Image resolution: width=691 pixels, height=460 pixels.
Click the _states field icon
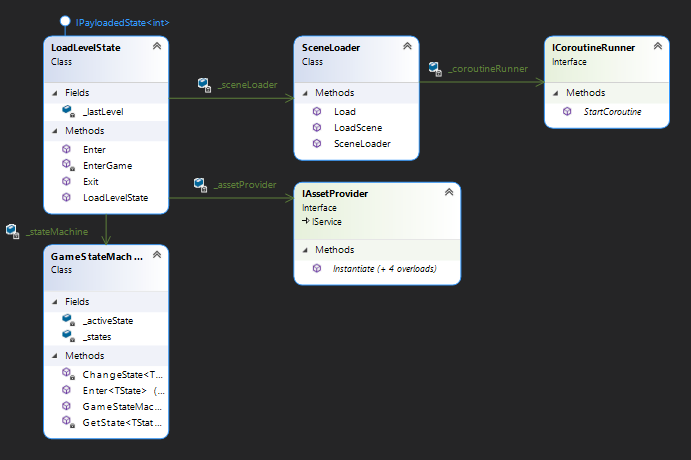[x=68, y=336]
